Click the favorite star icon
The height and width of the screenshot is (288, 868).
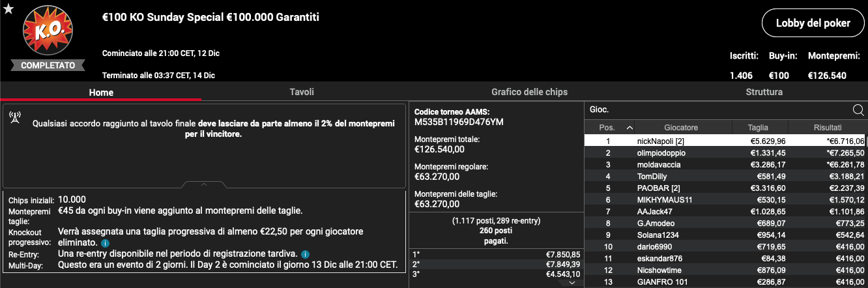point(8,8)
